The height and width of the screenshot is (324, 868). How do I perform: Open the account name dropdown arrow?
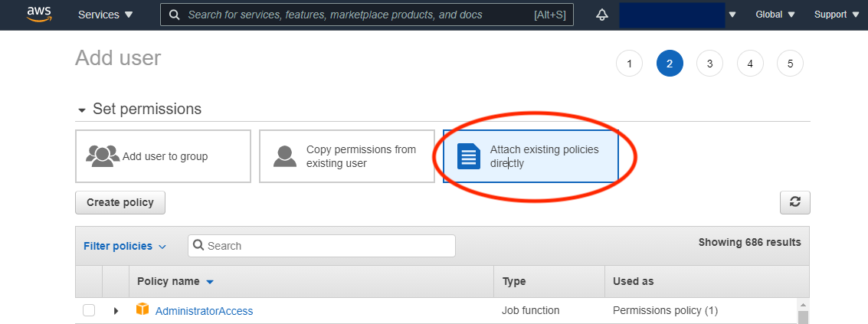[x=732, y=15]
